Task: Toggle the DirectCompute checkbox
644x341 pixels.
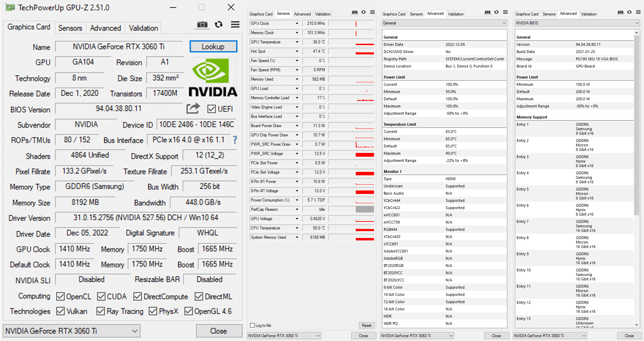Action: click(138, 296)
